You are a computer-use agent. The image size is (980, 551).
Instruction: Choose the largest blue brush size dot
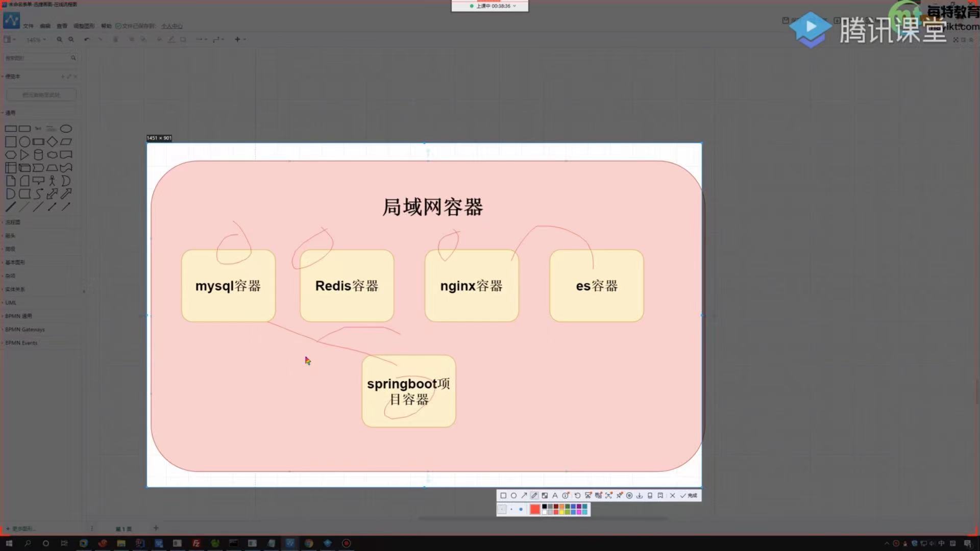pos(521,509)
